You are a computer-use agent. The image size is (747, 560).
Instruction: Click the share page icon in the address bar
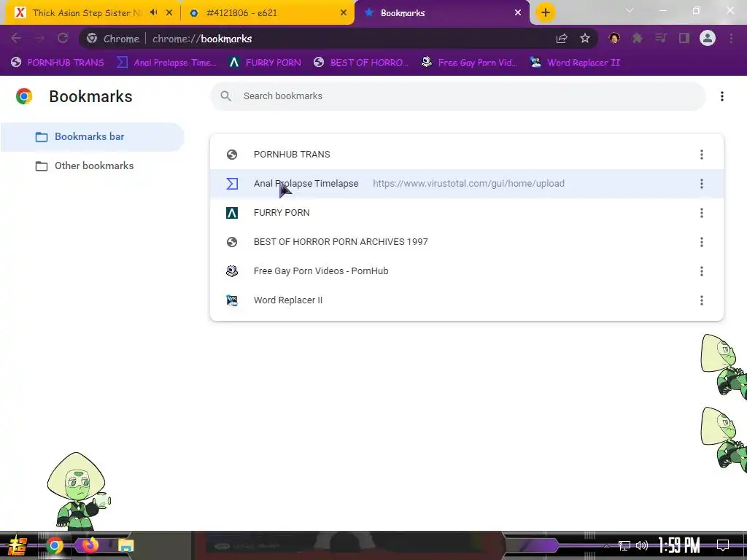[562, 39]
